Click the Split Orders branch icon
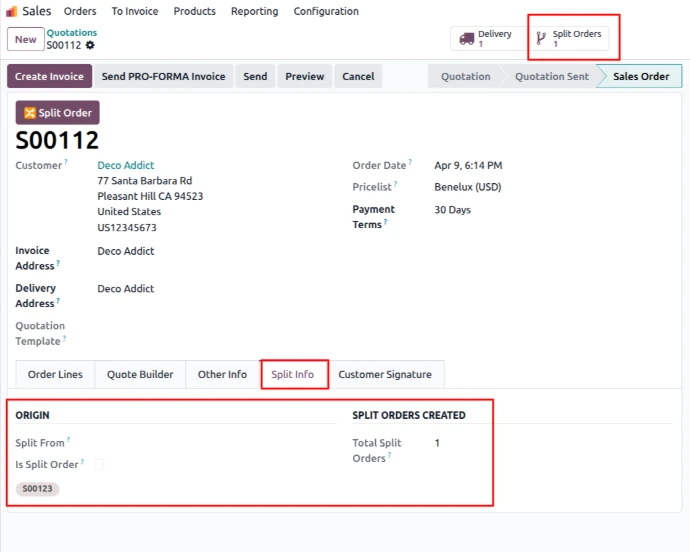Image resolution: width=690 pixels, height=552 pixels. (541, 39)
